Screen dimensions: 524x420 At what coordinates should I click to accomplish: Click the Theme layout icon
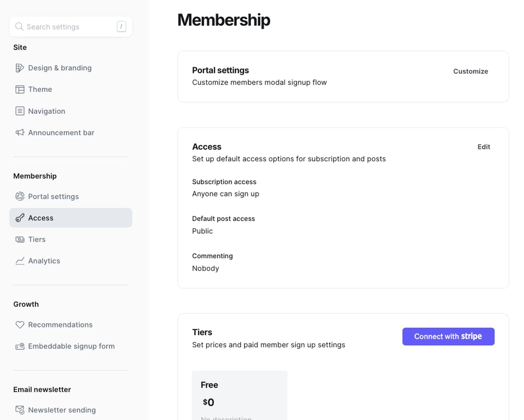20,89
